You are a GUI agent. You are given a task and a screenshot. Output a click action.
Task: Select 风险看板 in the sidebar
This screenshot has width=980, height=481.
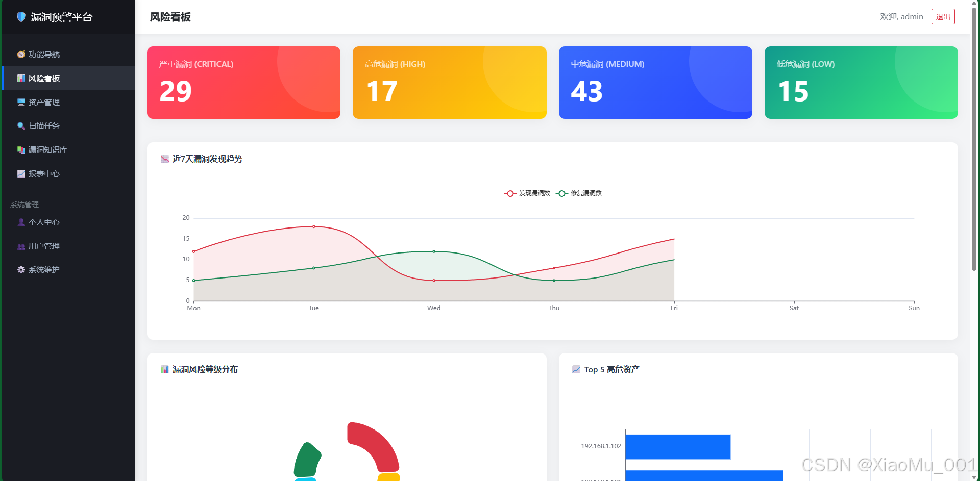tap(68, 78)
